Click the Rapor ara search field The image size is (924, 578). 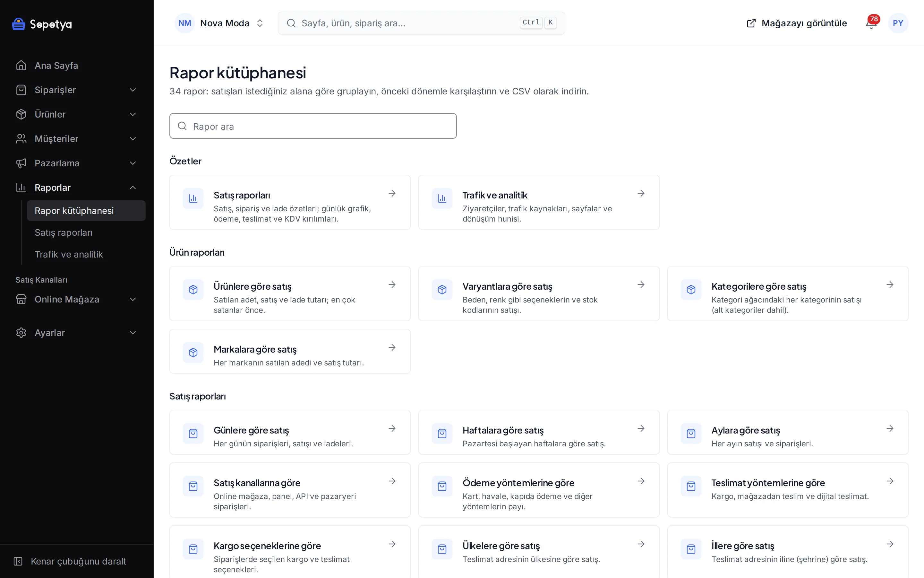coord(313,126)
